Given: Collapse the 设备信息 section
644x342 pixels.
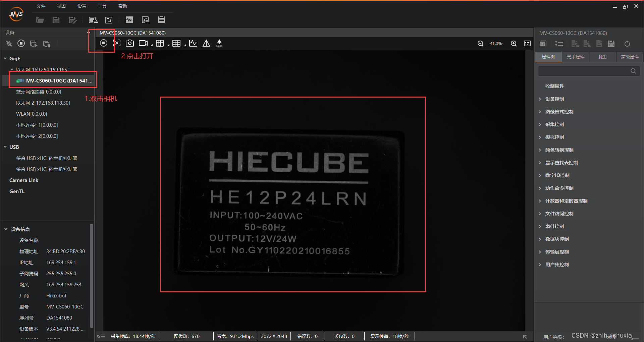Looking at the screenshot, I should coord(6,229).
